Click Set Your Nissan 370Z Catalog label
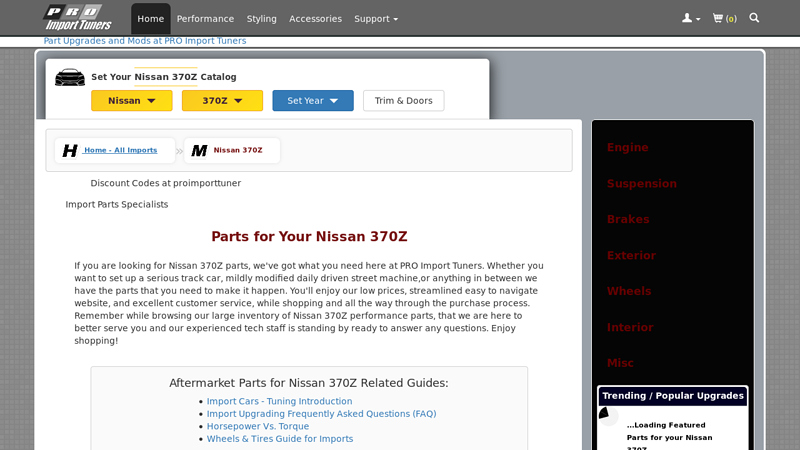The height and width of the screenshot is (450, 800). 164,77
